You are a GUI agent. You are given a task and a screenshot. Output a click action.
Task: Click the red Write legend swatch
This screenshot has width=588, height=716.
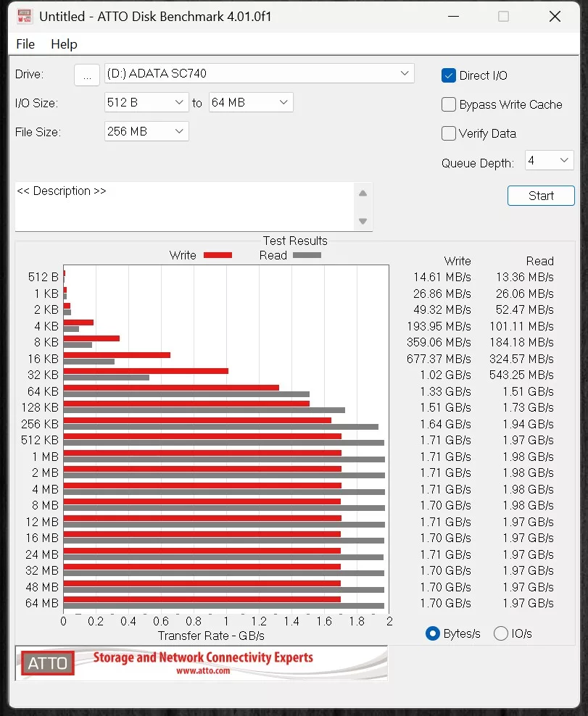tap(218, 255)
